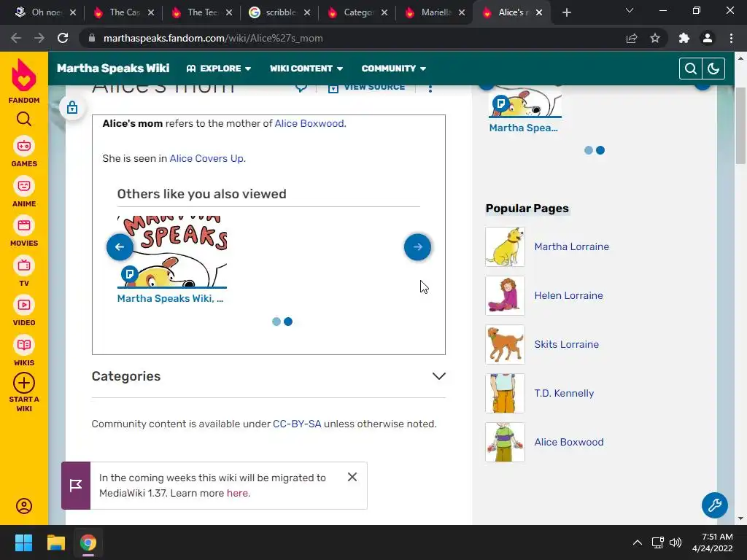Click the sidebar search magnifier icon
This screenshot has width=747, height=560.
click(24, 119)
